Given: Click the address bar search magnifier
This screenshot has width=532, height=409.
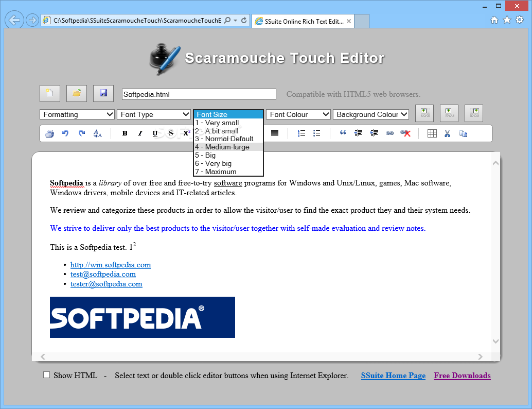Looking at the screenshot, I should pyautogui.click(x=227, y=21).
